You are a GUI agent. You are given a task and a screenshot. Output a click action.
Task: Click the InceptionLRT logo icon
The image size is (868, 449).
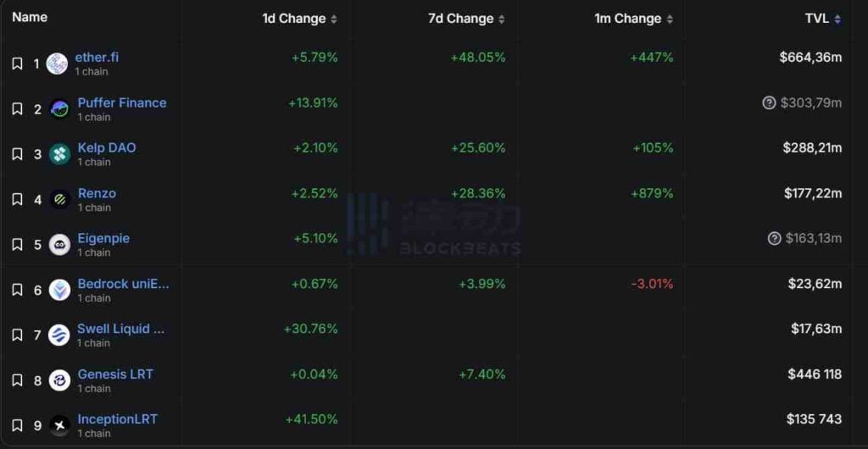(59, 425)
